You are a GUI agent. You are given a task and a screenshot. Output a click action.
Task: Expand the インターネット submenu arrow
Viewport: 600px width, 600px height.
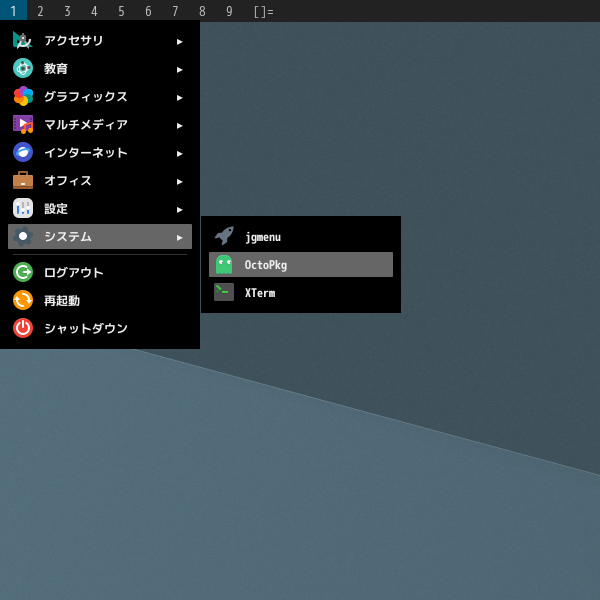tap(179, 153)
